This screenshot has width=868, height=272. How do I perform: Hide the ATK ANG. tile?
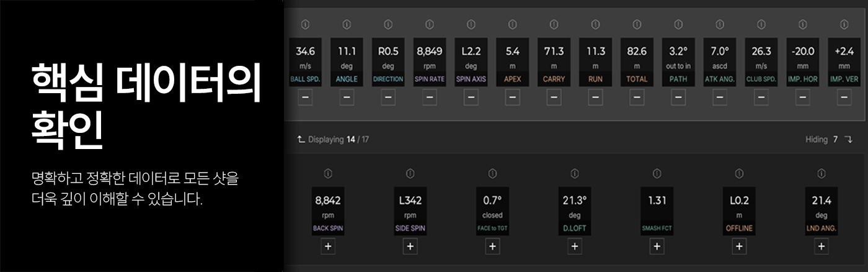(720, 97)
